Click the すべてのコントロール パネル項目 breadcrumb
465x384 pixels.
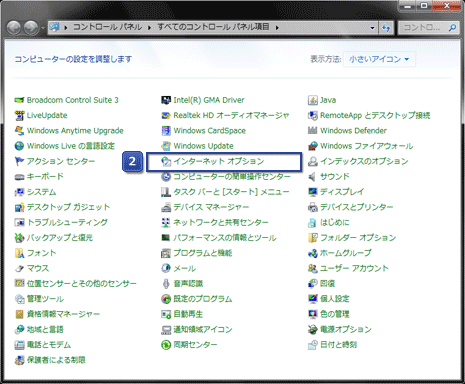[213, 27]
